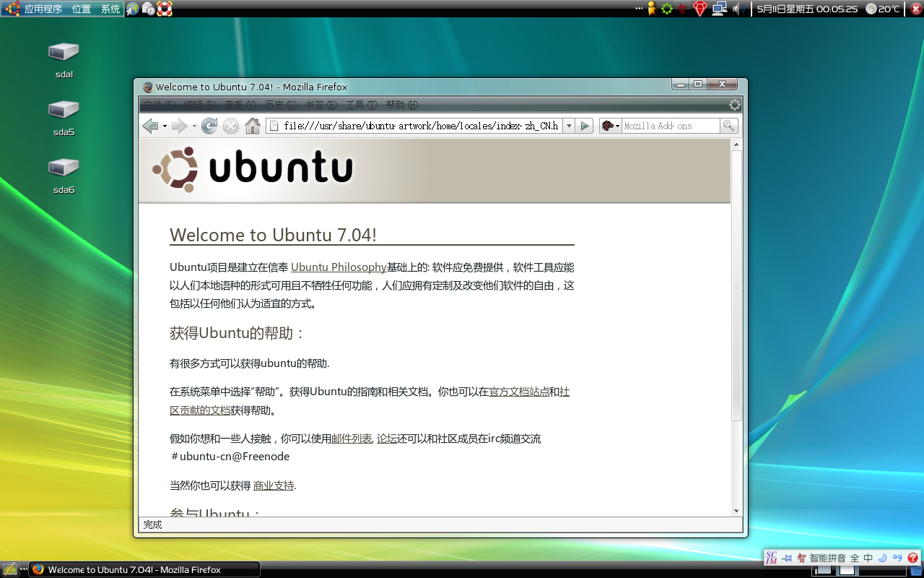Open the search engine selector dropdown
Screen dimensions: 924x578
pyautogui.click(x=611, y=126)
